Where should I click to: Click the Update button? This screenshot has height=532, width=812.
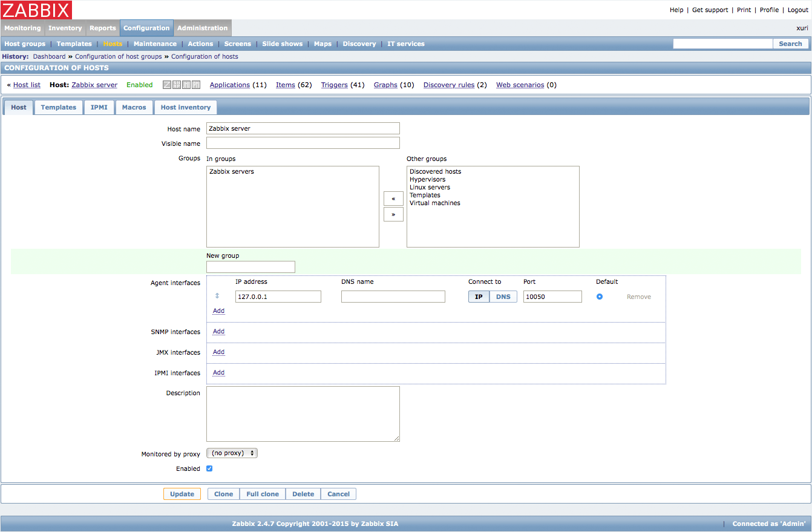(182, 494)
